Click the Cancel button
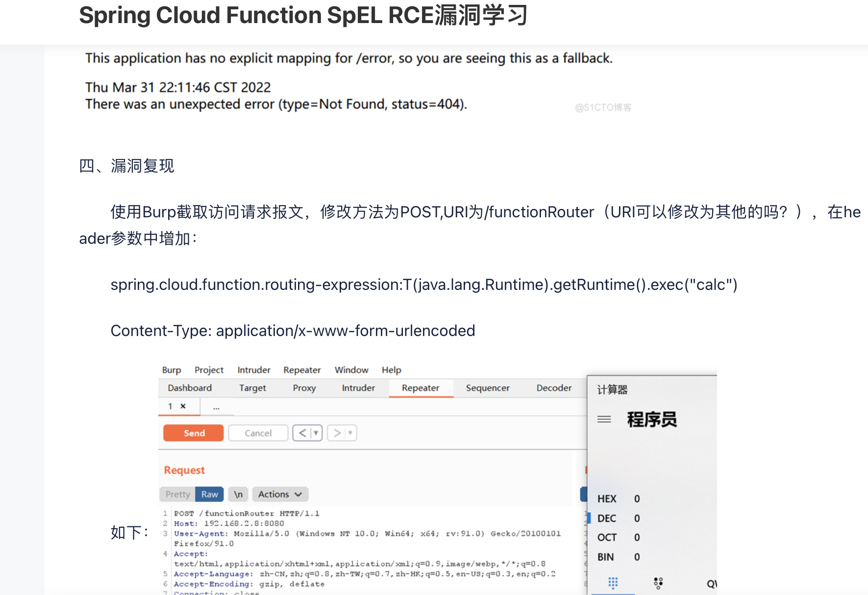The height and width of the screenshot is (595, 868). (x=258, y=433)
